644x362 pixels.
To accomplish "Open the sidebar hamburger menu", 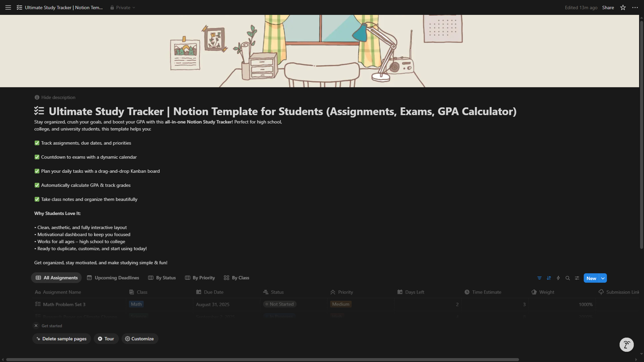I will pyautogui.click(x=8, y=8).
